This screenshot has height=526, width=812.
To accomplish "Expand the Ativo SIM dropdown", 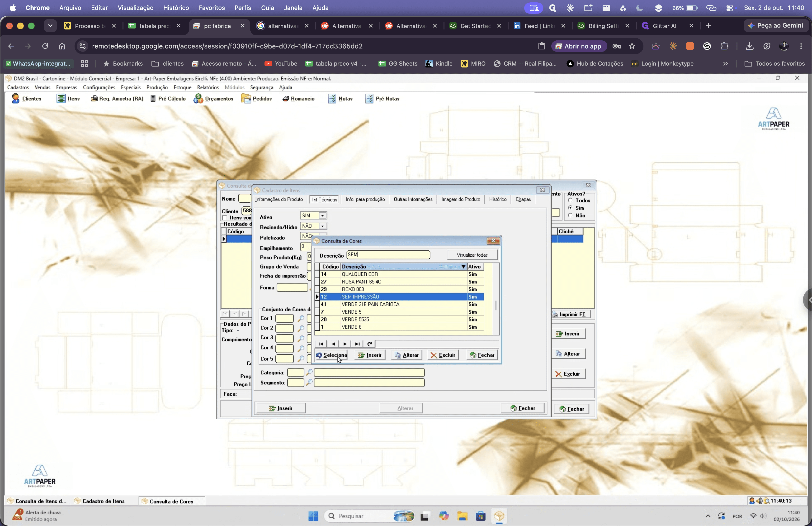I will (x=322, y=216).
